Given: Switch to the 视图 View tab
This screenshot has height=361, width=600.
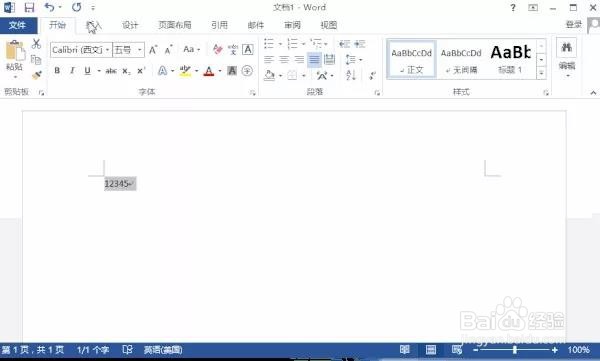Looking at the screenshot, I should click(x=329, y=25).
